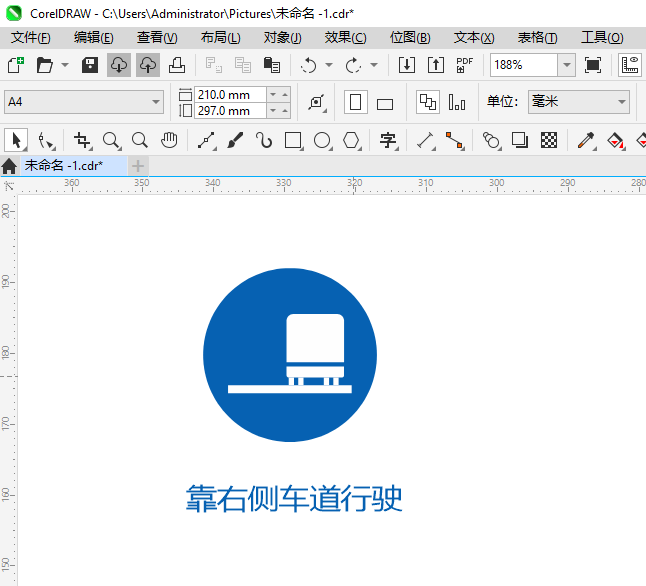The image size is (646, 586).
Task: Apply settings to all pages icon
Action: (x=428, y=102)
